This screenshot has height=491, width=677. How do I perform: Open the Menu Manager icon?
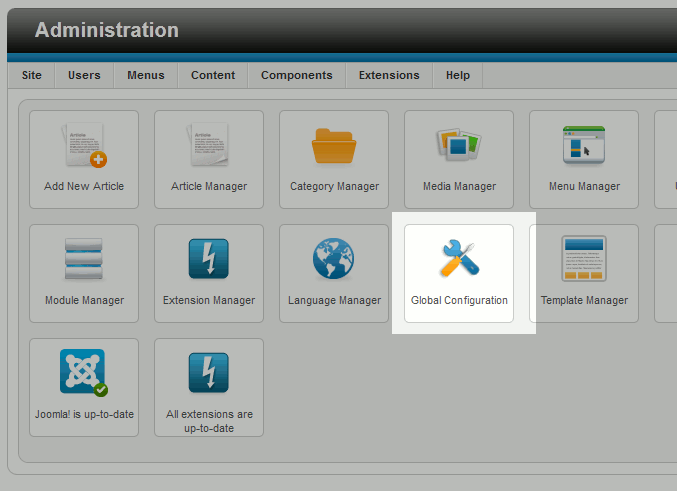(584, 145)
